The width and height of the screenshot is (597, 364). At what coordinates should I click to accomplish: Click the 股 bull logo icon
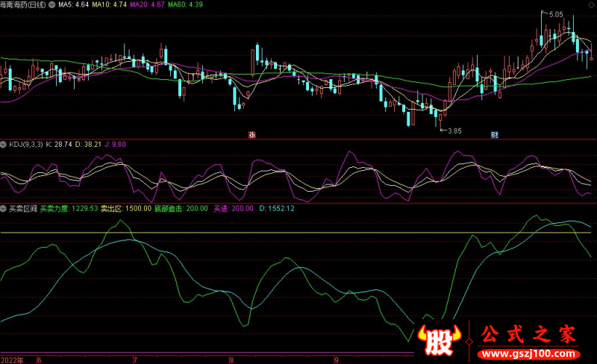(440, 344)
